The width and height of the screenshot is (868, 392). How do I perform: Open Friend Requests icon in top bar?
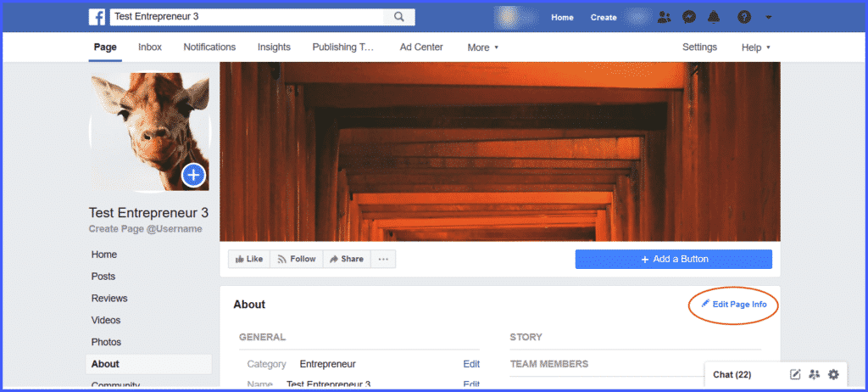coord(664,17)
